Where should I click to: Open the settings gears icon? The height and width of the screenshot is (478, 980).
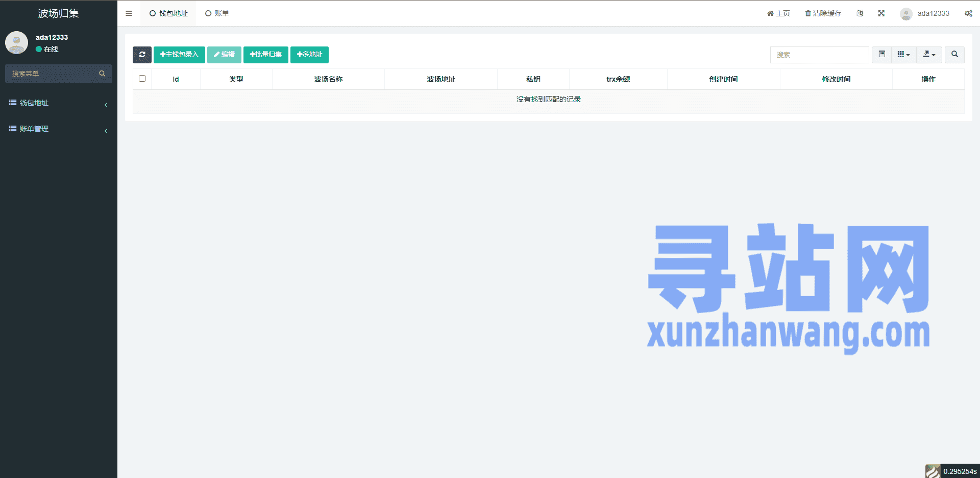pos(968,13)
